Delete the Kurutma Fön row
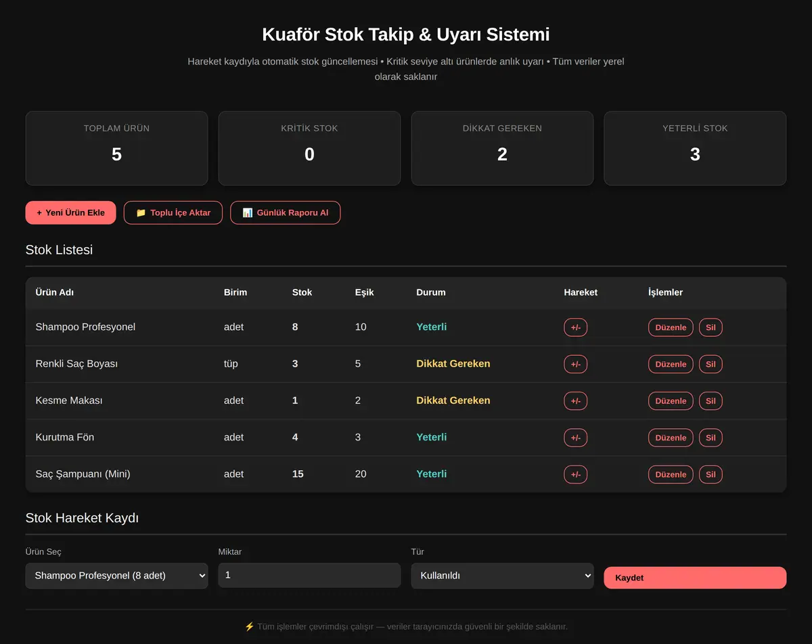 click(x=710, y=438)
